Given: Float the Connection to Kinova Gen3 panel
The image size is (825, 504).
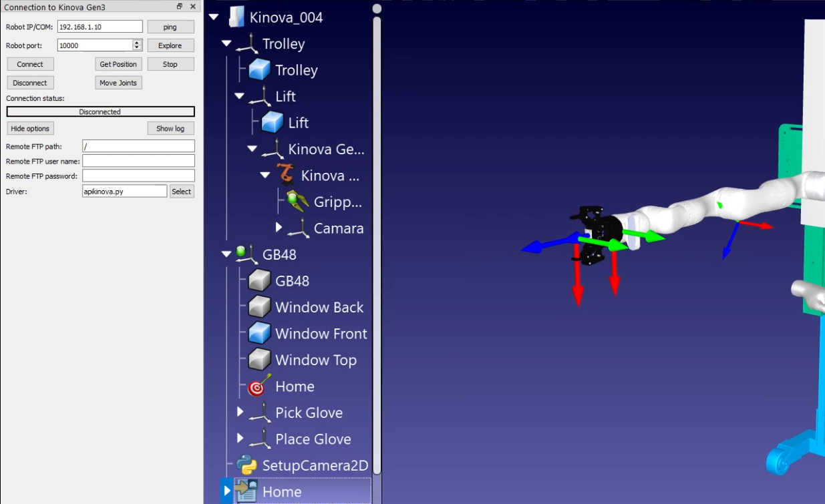Looking at the screenshot, I should click(180, 7).
